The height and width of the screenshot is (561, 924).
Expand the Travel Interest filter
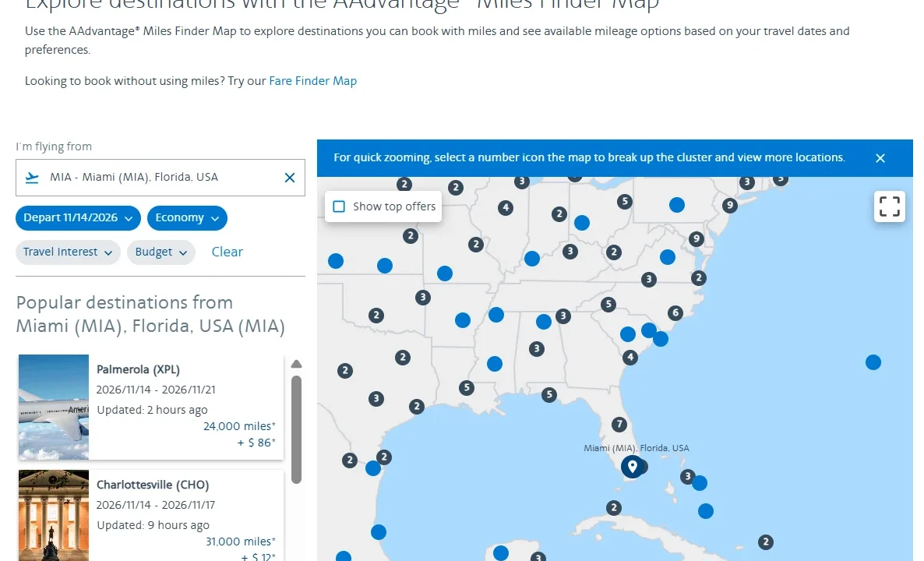click(x=68, y=252)
